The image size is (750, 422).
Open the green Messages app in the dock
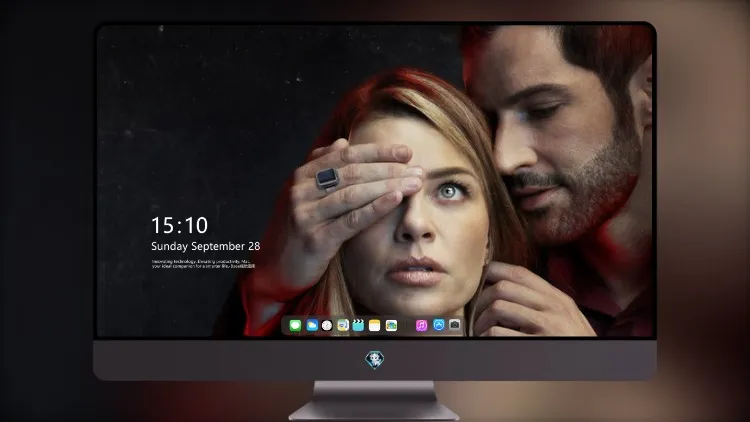coord(295,325)
